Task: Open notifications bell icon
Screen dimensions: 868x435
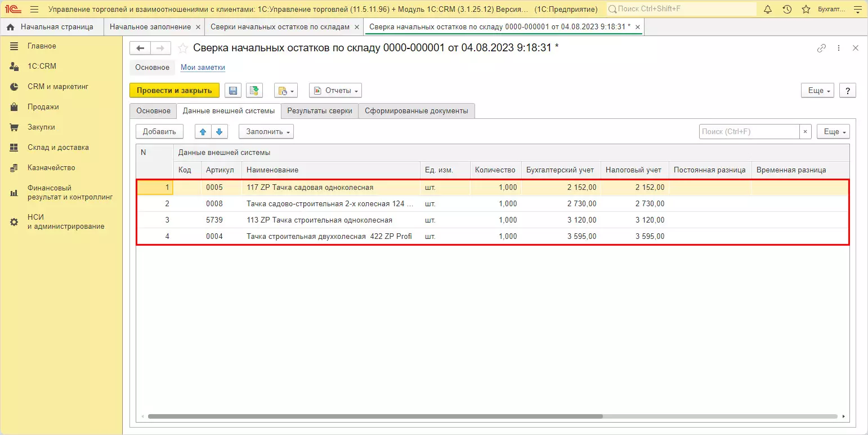Action: 768,10
